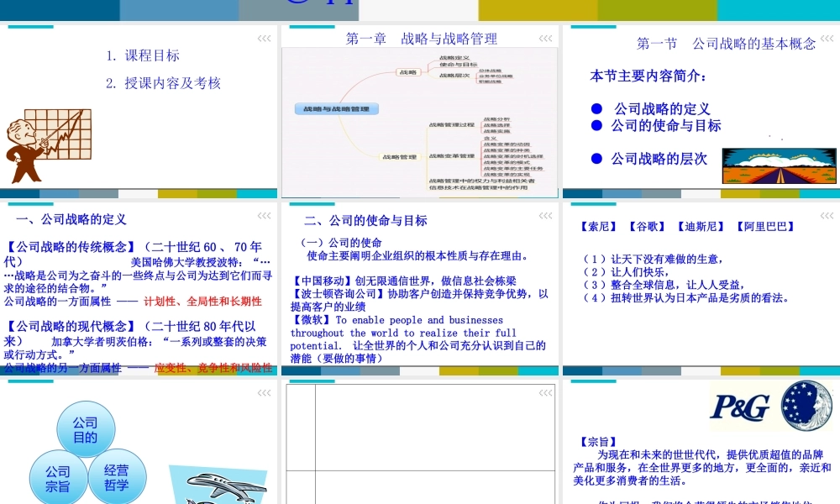The height and width of the screenshot is (504, 840).
Task: Click the title 第一章 战略与战略管理
Action: pos(422,38)
